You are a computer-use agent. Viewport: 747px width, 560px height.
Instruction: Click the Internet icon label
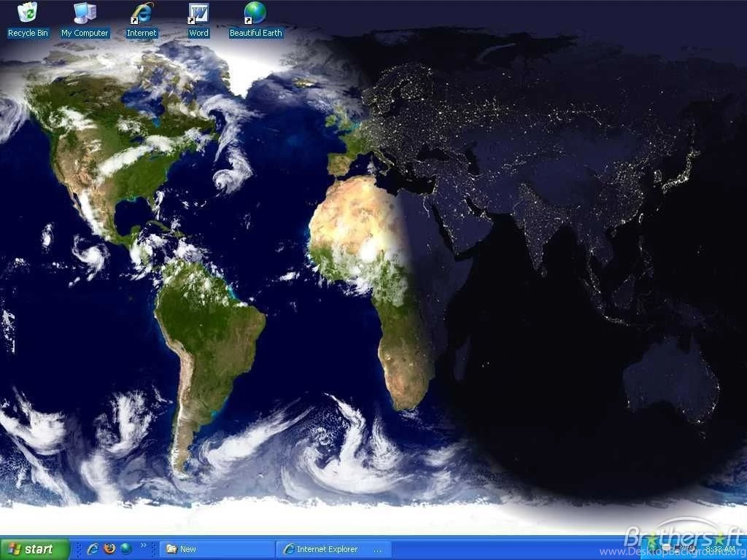[142, 33]
